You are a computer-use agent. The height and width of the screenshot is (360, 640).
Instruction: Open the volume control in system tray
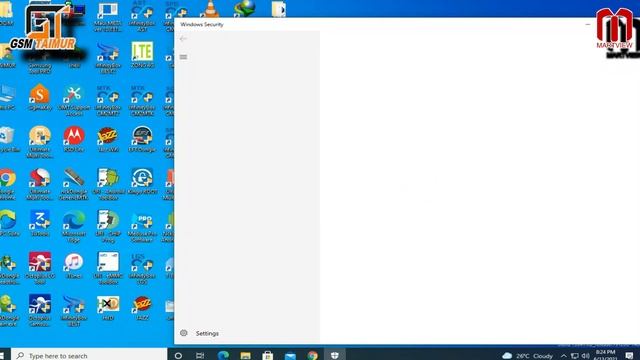pyautogui.click(x=585, y=356)
